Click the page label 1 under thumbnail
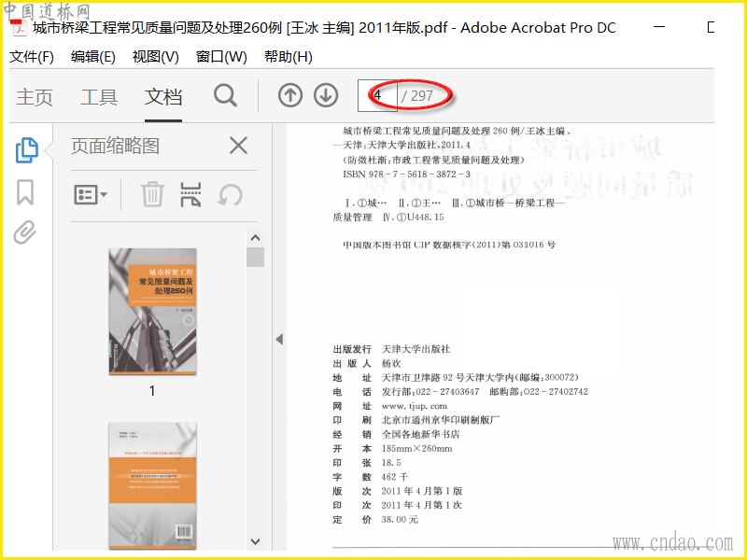This screenshot has height=560, width=747. coord(152,391)
